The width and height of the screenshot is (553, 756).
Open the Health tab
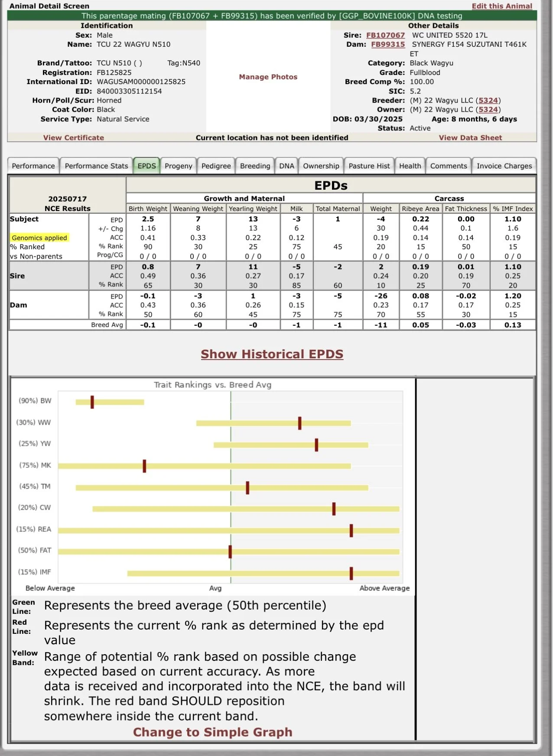410,166
